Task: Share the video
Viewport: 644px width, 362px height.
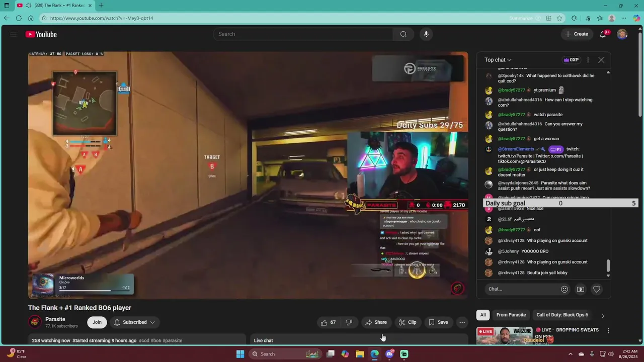Action: [x=376, y=322]
